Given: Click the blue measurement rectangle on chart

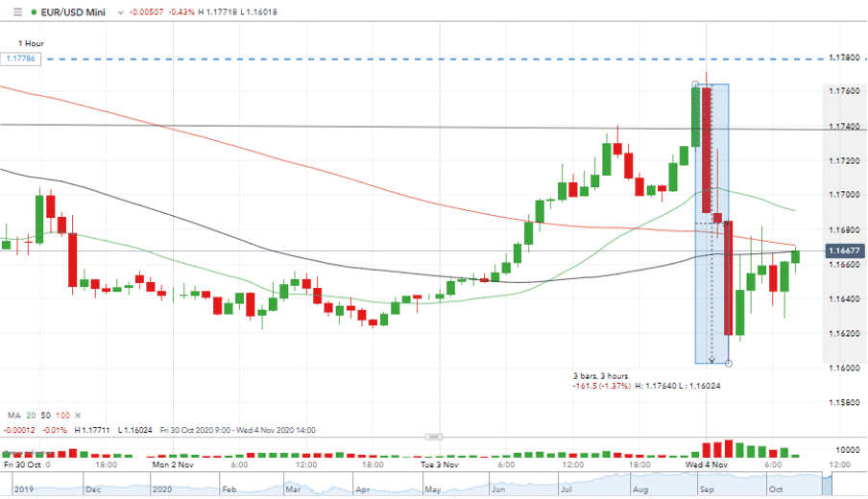Looking at the screenshot, I should (x=711, y=224).
